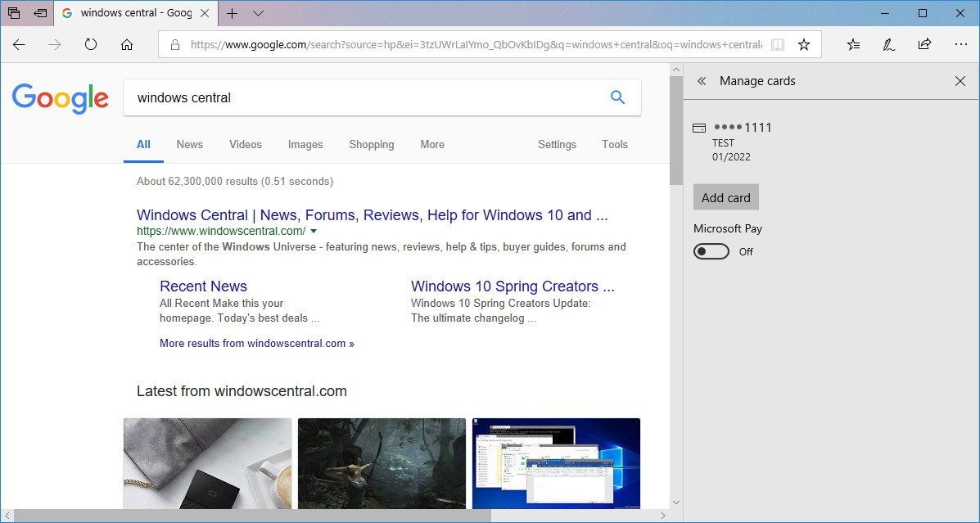The image size is (980, 523).
Task: Enable Reading view in address bar
Action: click(777, 45)
